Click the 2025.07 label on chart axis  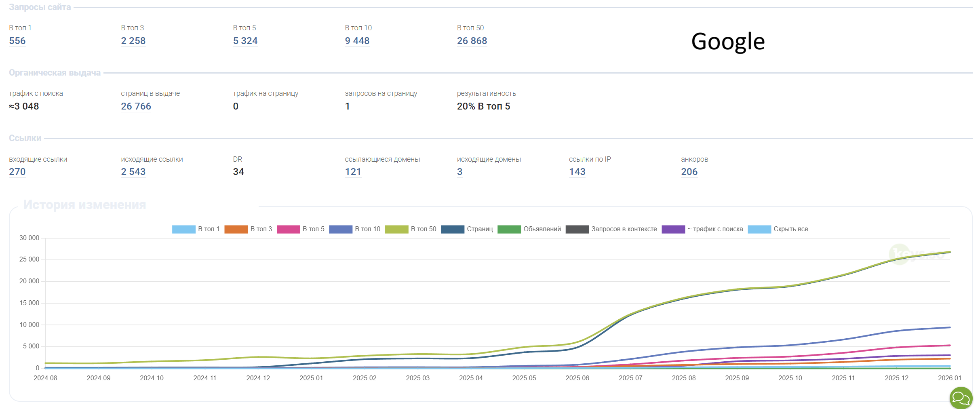pos(630,378)
